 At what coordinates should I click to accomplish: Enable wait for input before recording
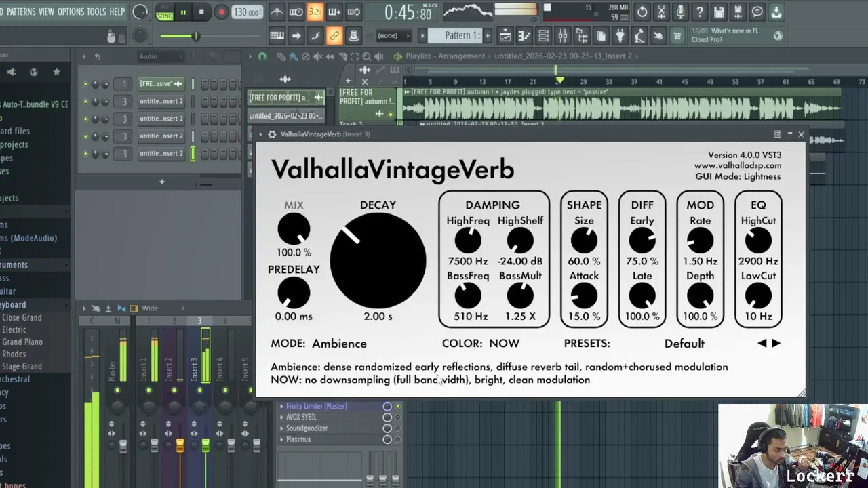point(296,12)
